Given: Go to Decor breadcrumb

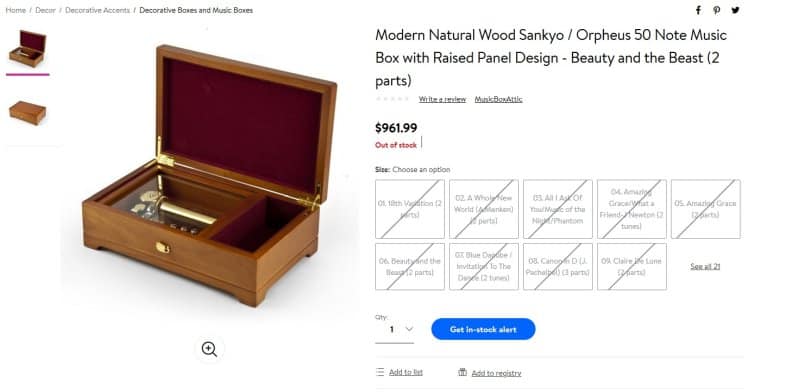Looking at the screenshot, I should click(x=45, y=10).
